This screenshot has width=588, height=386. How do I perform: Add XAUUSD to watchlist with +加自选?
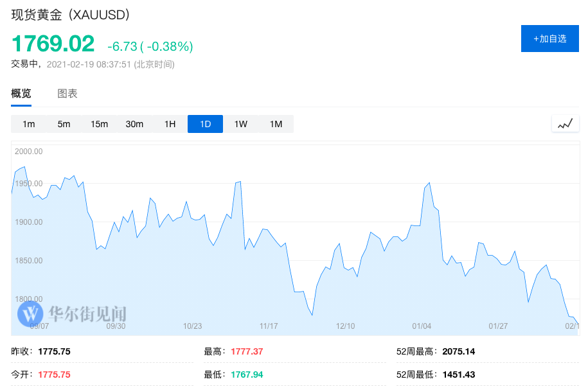[549, 39]
